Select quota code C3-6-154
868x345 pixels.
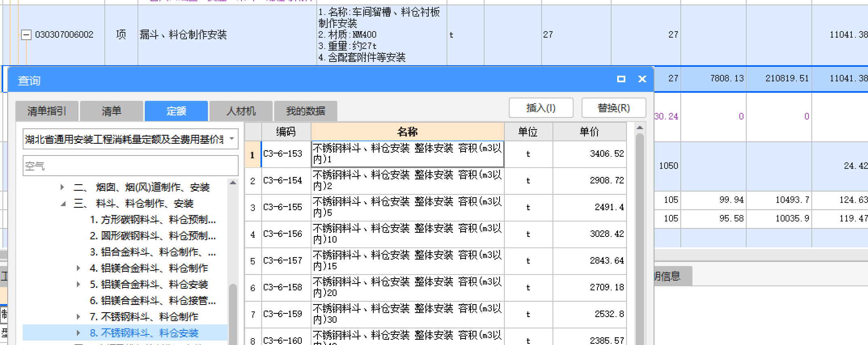point(286,181)
